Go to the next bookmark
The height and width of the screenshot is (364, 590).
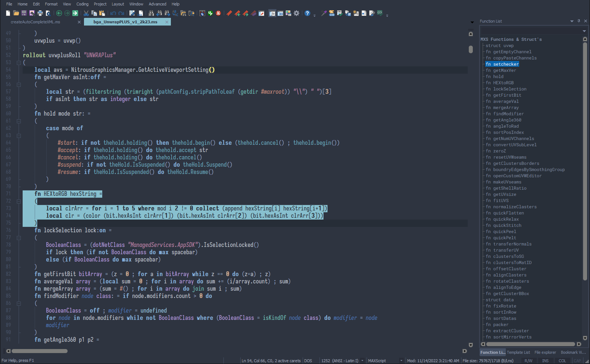click(x=245, y=13)
